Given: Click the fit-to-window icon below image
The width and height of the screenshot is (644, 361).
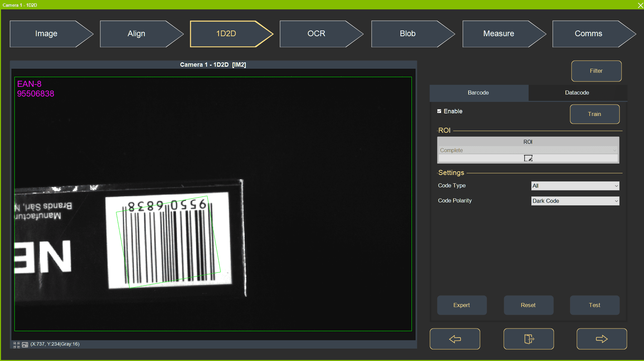Looking at the screenshot, I should [16, 345].
